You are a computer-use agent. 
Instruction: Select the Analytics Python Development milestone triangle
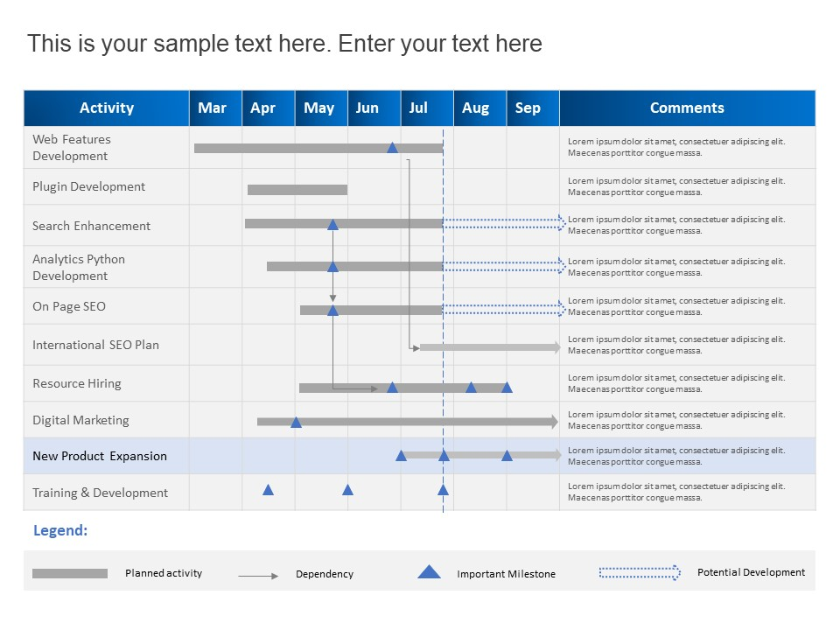332,266
